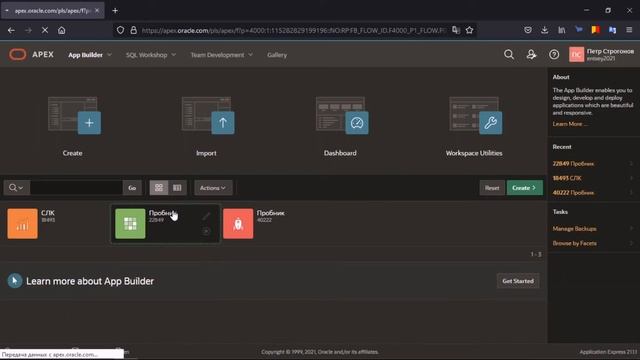Switch to report list view
This screenshot has height=360, width=640.
(x=177, y=188)
